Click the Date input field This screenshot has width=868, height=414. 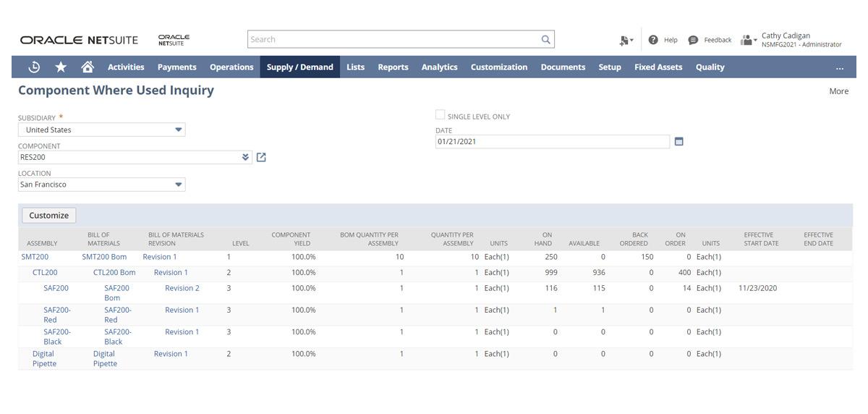(x=553, y=142)
